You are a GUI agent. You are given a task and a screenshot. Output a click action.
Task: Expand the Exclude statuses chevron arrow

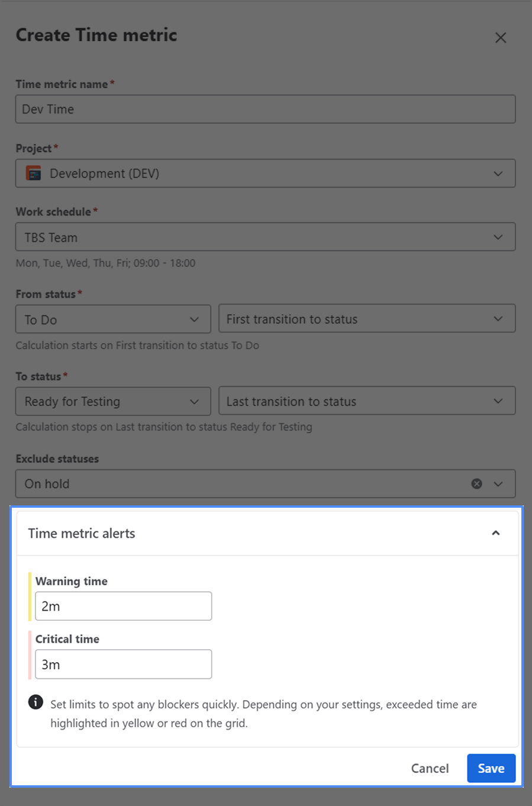click(x=498, y=484)
